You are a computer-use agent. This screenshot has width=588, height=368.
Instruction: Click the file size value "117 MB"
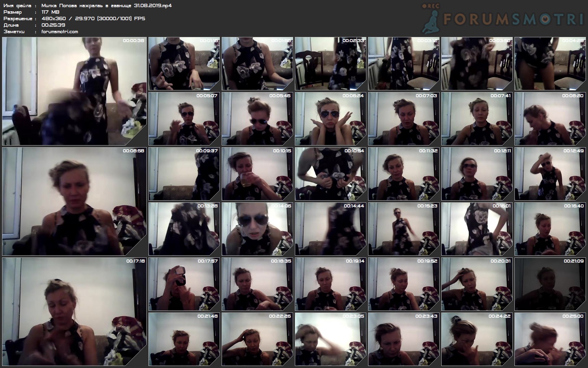(x=50, y=12)
